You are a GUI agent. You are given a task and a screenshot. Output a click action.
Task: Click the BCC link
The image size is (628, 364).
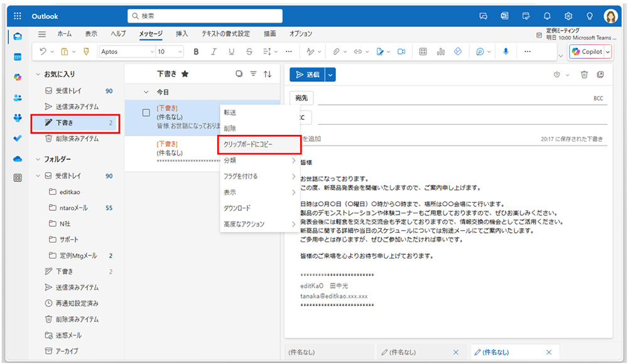tap(598, 98)
